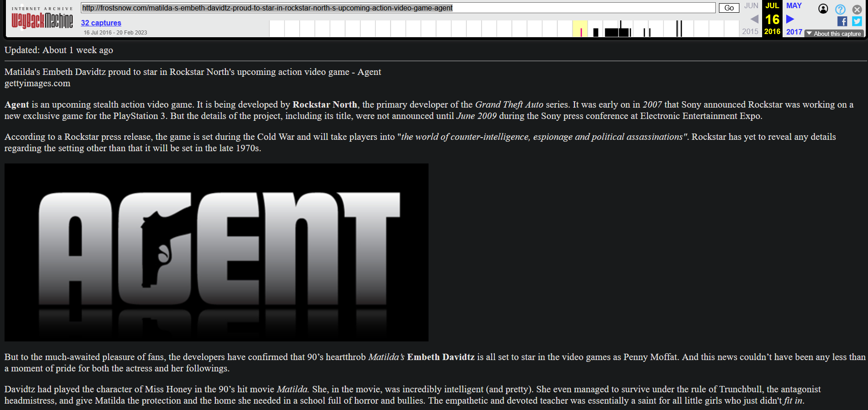Screen dimensions: 868x410
Task: Click the JUN previous month label
Action: pos(751,5)
